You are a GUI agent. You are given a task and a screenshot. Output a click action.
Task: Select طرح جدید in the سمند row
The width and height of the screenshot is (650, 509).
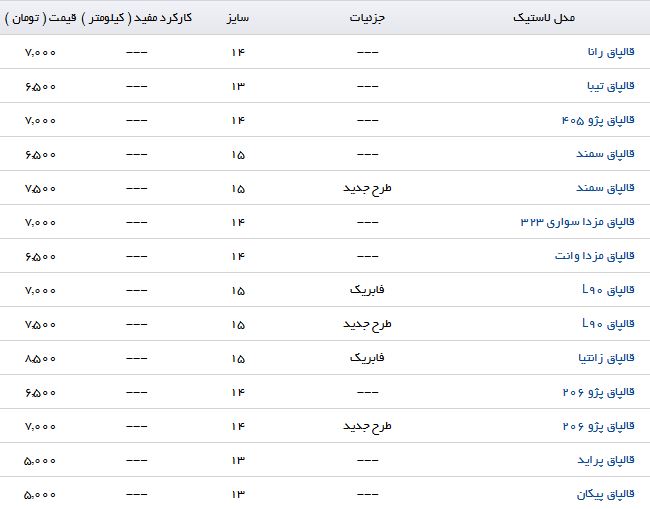tap(367, 189)
